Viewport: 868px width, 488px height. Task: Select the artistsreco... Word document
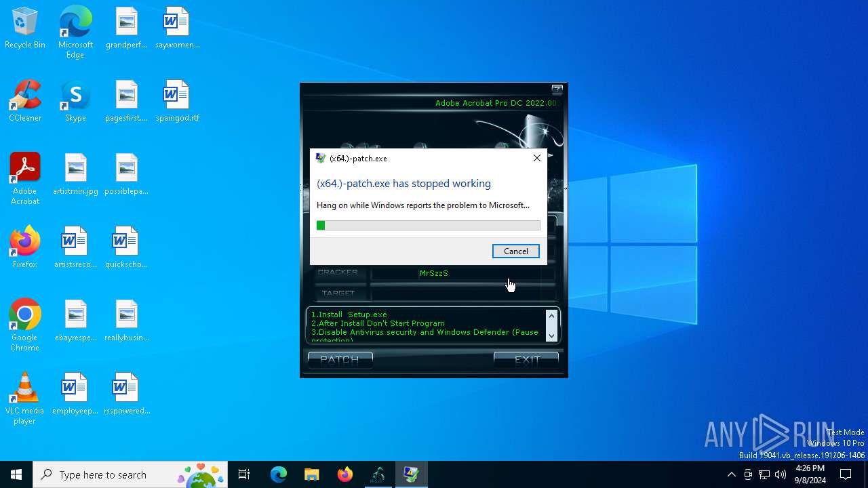coord(75,248)
